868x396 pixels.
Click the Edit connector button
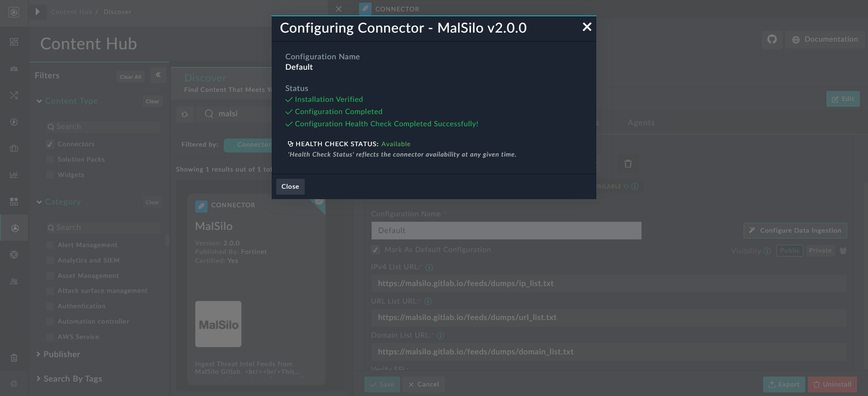(x=843, y=99)
